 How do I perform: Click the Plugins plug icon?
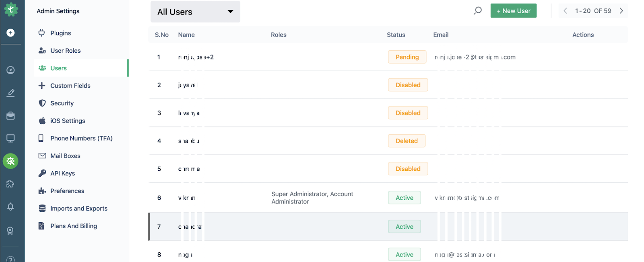(41, 33)
